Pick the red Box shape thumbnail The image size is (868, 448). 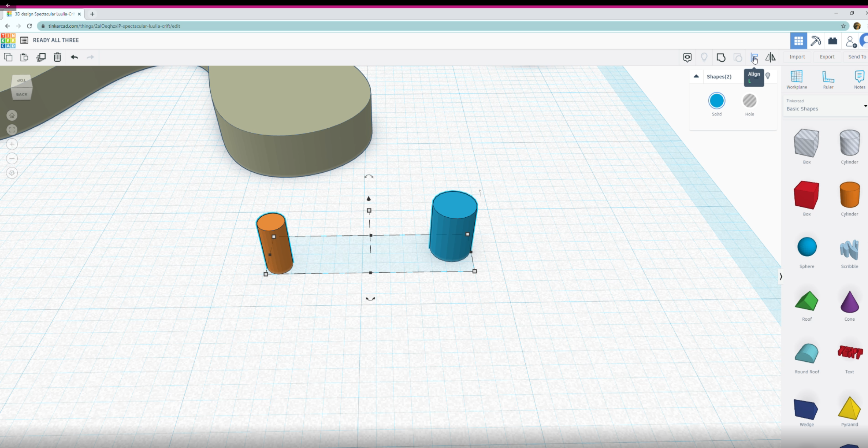tap(806, 195)
